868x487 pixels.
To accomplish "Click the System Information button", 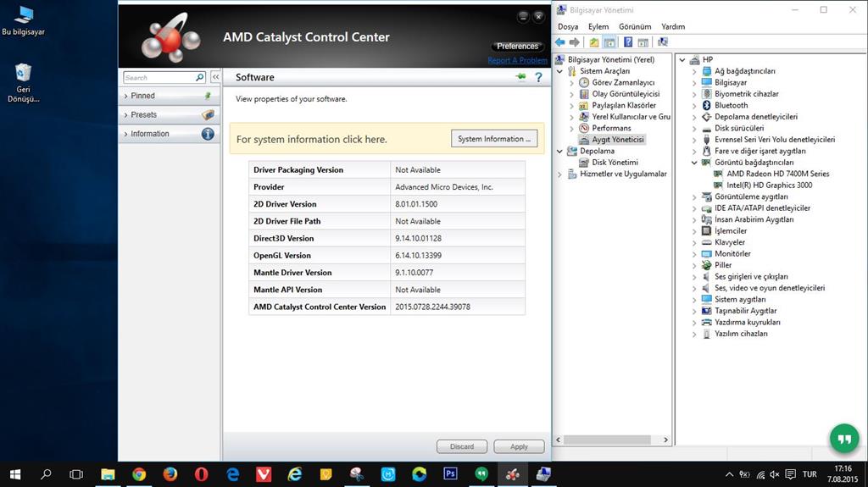I will coord(494,139).
